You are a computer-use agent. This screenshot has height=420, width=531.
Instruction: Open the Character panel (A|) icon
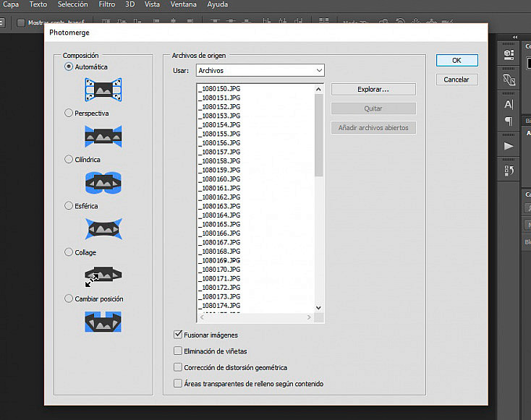pyautogui.click(x=509, y=104)
